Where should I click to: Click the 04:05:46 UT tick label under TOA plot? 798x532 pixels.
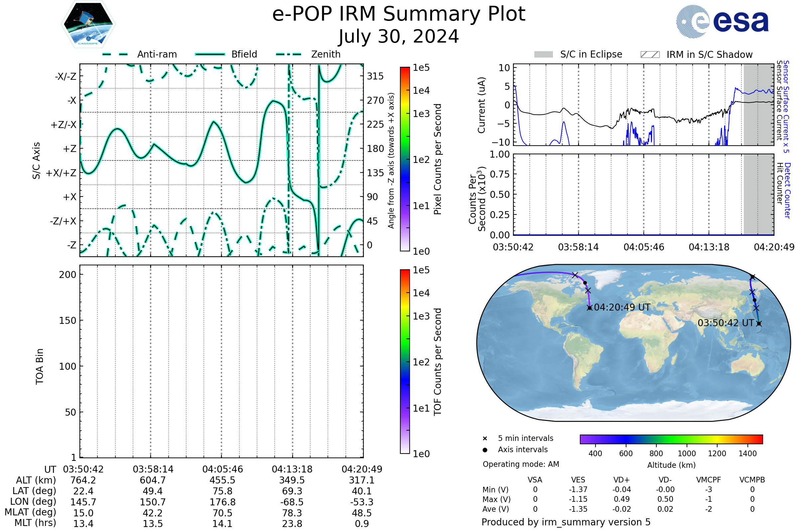[x=222, y=469]
